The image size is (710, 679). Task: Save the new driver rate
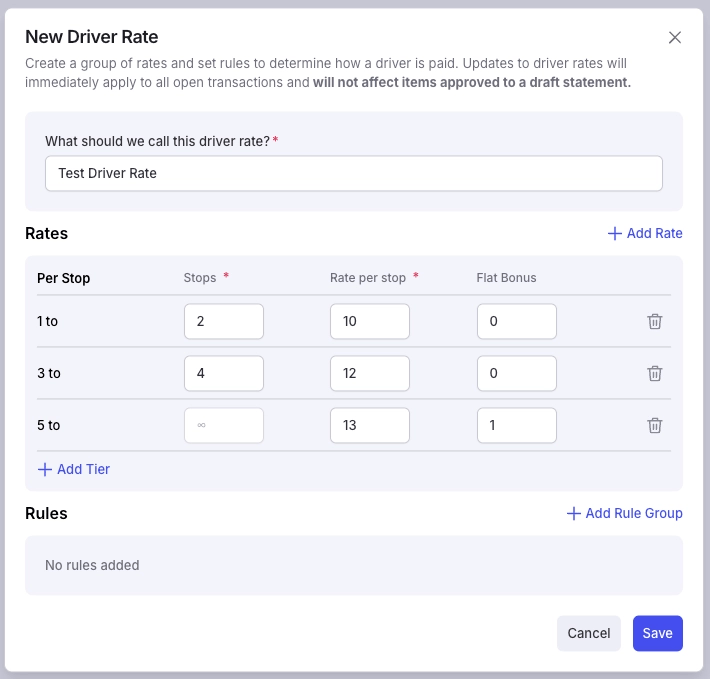[x=657, y=633]
